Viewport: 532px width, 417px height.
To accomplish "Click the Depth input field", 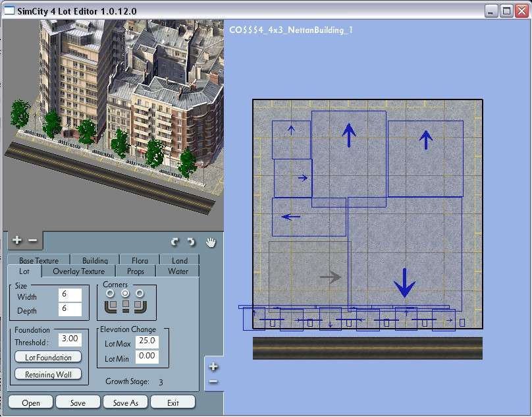I will 70,310.
